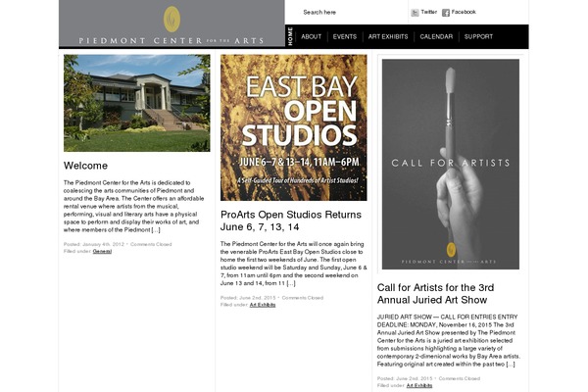Viewport: 588px width, 392px height.
Task: Open the About menu item
Action: tap(312, 37)
